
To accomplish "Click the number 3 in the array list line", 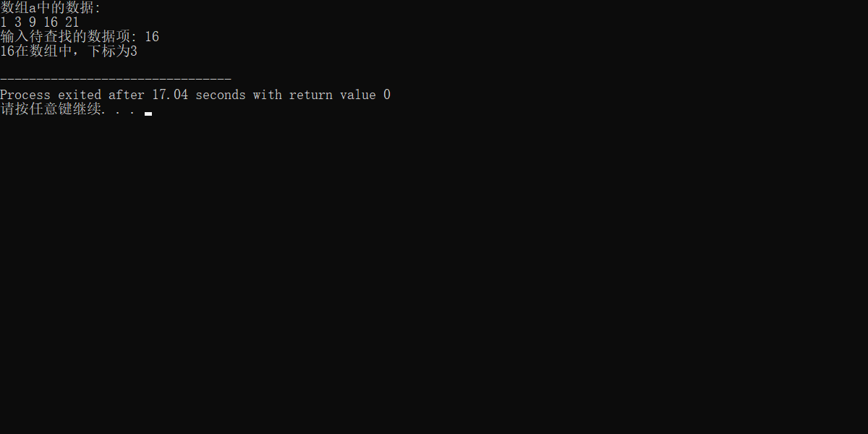I will 18,22.
